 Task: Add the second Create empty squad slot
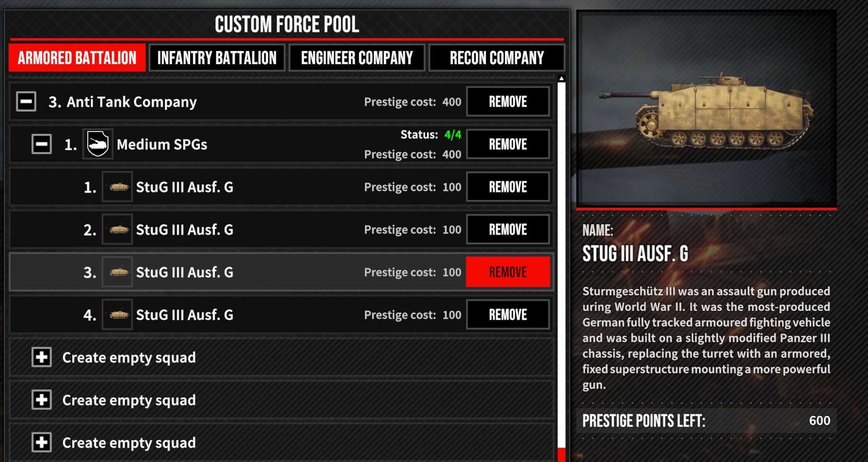[x=42, y=400]
